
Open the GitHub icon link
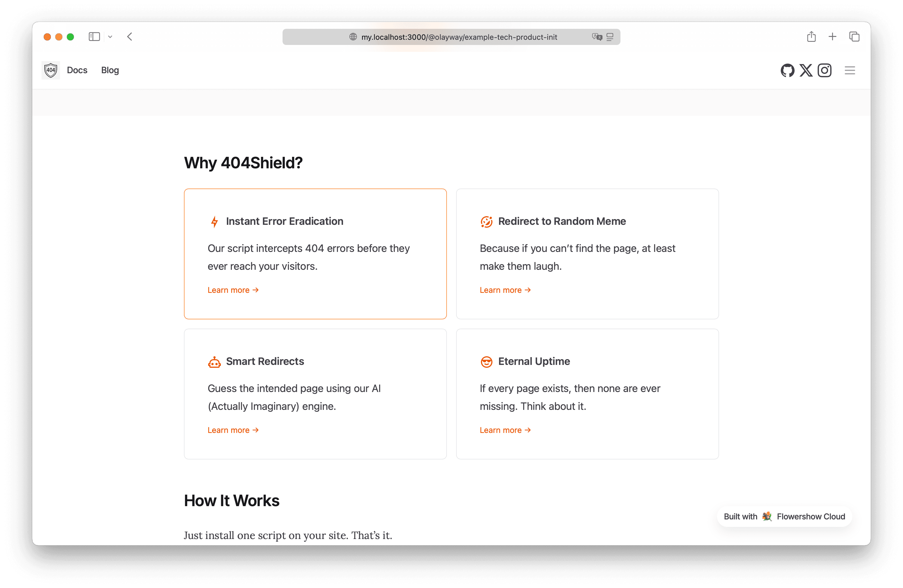(787, 70)
